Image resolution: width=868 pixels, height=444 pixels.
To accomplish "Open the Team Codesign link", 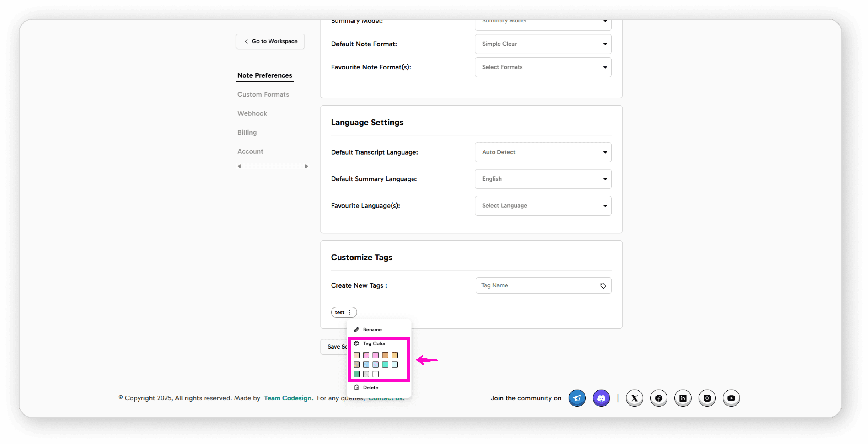I will click(x=288, y=398).
